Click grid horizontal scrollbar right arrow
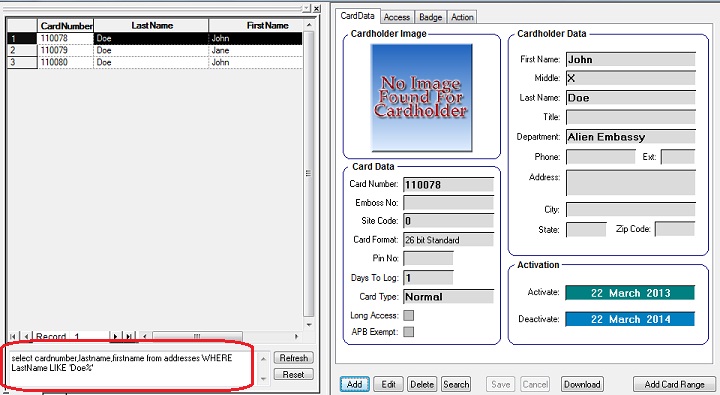The height and width of the screenshot is (395, 720). coord(297,337)
